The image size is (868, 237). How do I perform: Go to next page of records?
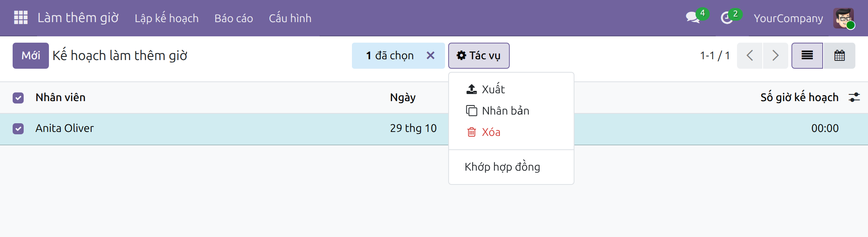775,56
